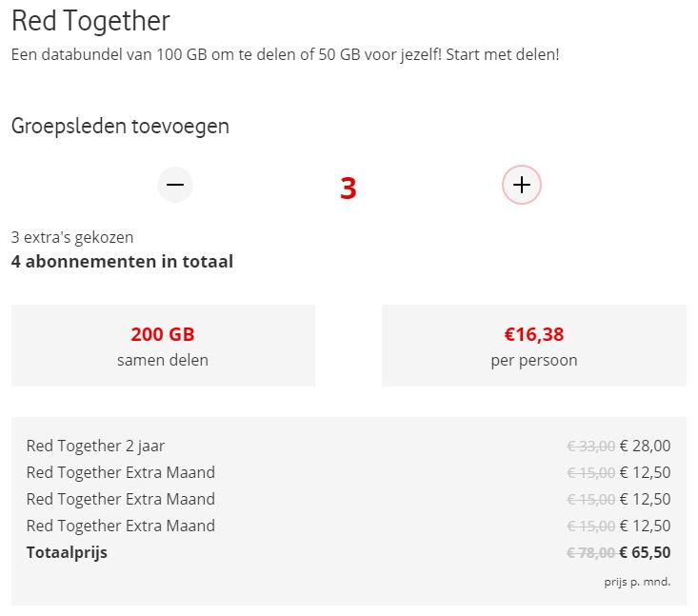Click the first Red Together Extra Maand label
The height and width of the screenshot is (616, 698).
point(121,472)
